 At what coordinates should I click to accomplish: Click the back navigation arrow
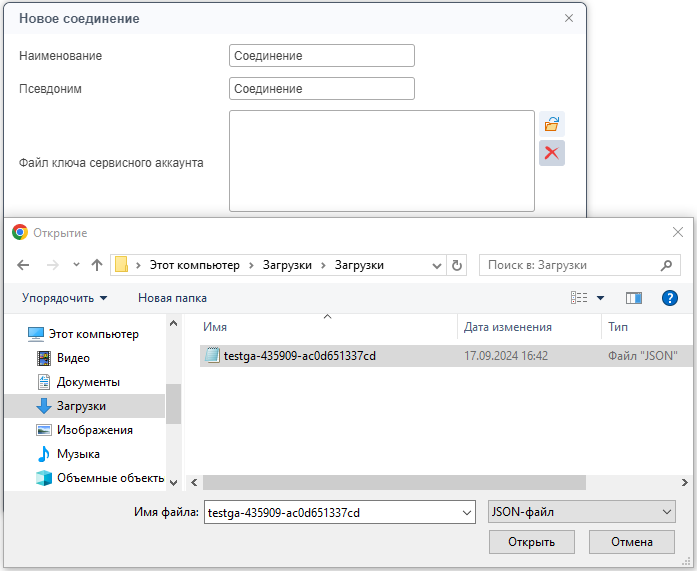coord(24,265)
